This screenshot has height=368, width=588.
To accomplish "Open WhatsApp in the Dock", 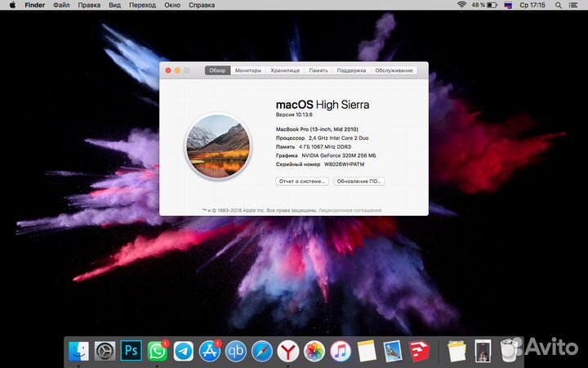I will [157, 352].
